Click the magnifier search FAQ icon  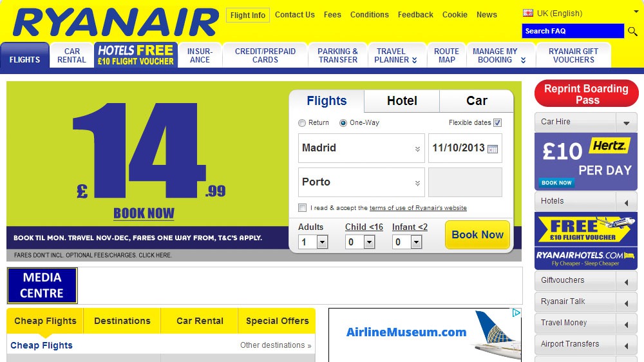coord(632,31)
